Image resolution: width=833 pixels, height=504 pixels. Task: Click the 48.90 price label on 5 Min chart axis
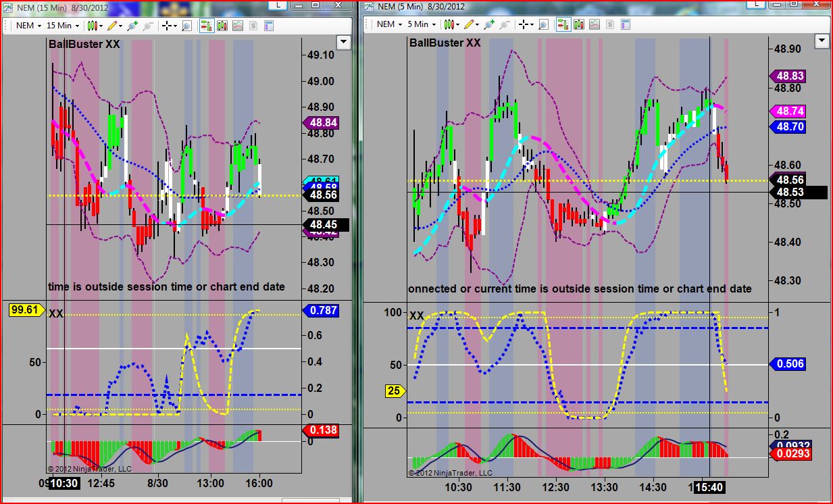pyautogui.click(x=788, y=49)
